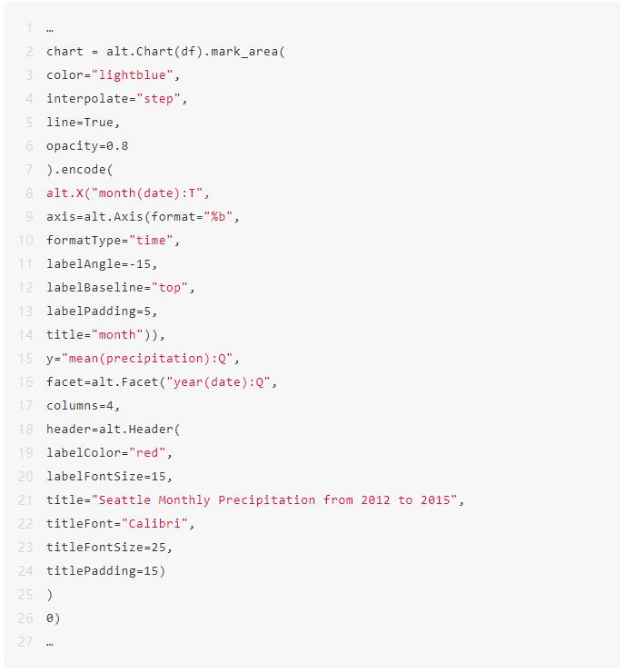Click the labelColor "red" value

[147, 452]
